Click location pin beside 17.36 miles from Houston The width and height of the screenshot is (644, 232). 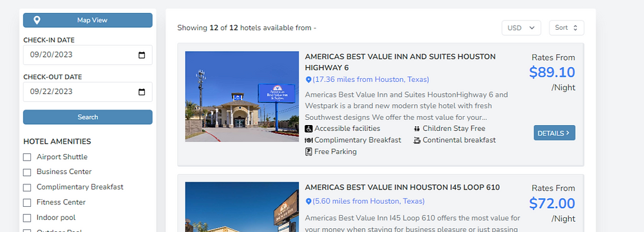click(x=308, y=80)
